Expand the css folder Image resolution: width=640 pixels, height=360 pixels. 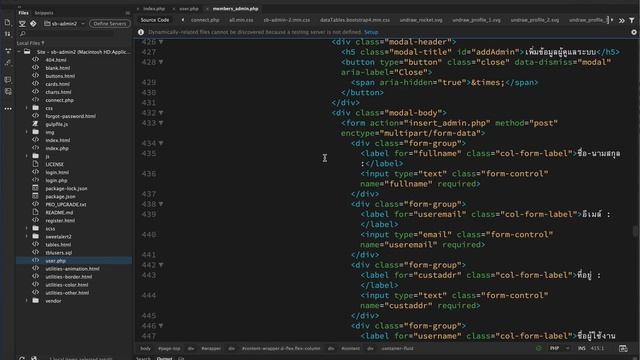tap(27, 108)
